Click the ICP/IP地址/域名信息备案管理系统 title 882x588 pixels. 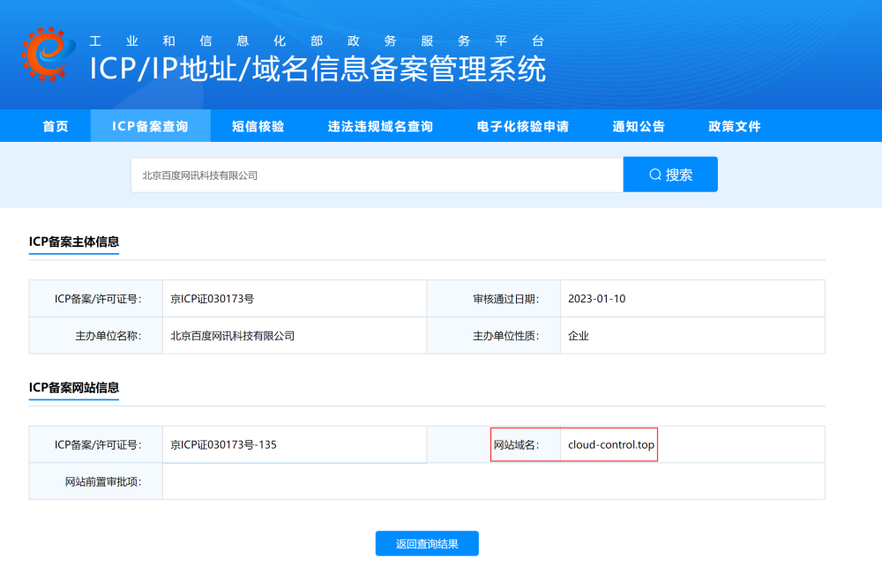(x=318, y=69)
